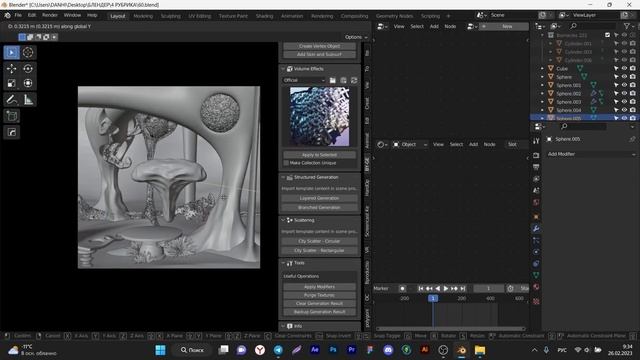Toggle selectability arrow for Sphere row

point(616,77)
